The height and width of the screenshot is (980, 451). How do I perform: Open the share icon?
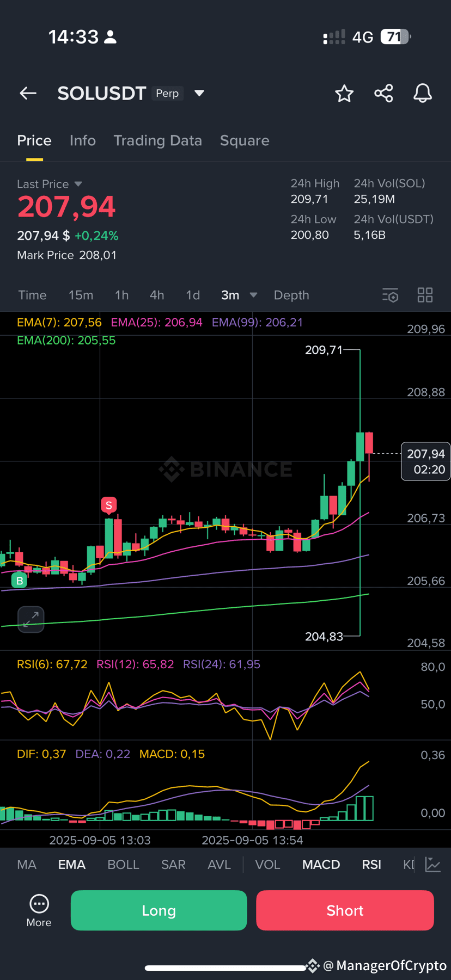(383, 94)
